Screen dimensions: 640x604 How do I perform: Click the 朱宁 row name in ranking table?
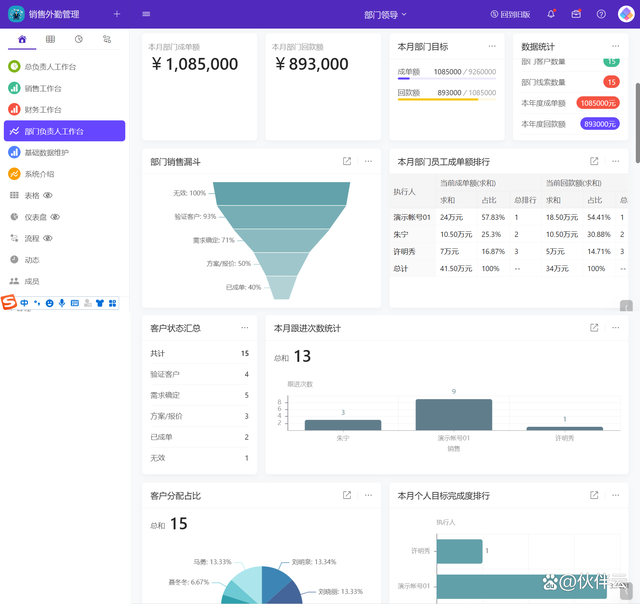coord(400,234)
